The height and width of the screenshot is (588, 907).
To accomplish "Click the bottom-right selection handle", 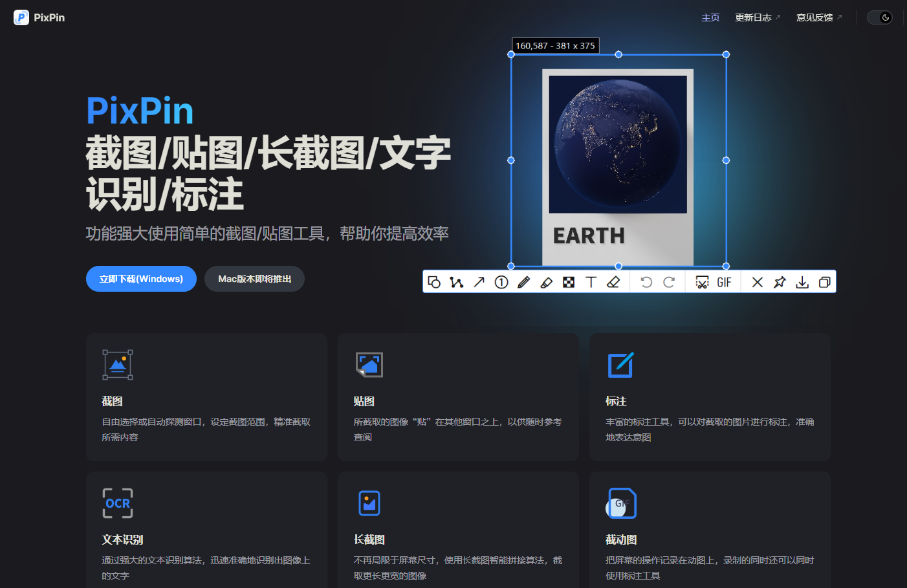I will pyautogui.click(x=726, y=266).
